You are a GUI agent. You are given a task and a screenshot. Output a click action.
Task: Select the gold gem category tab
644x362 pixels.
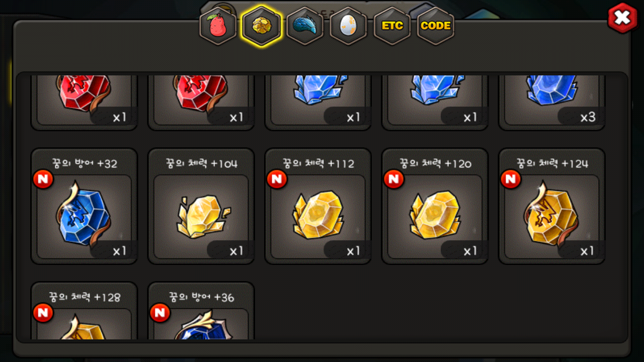261,26
